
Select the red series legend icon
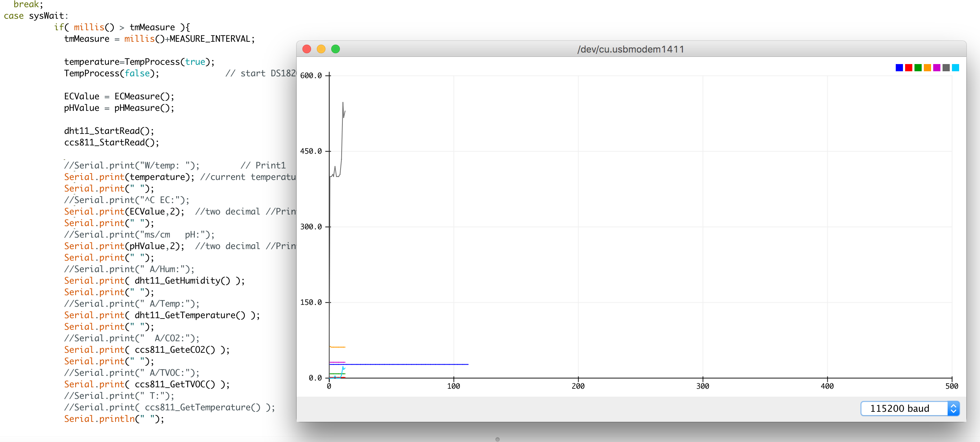pyautogui.click(x=909, y=68)
